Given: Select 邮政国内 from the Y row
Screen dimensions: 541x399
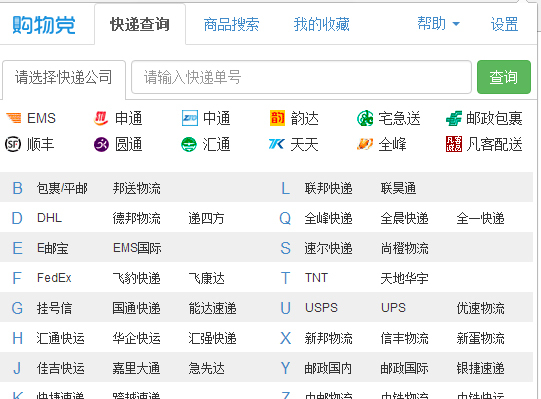Looking at the screenshot, I should click(x=328, y=368).
